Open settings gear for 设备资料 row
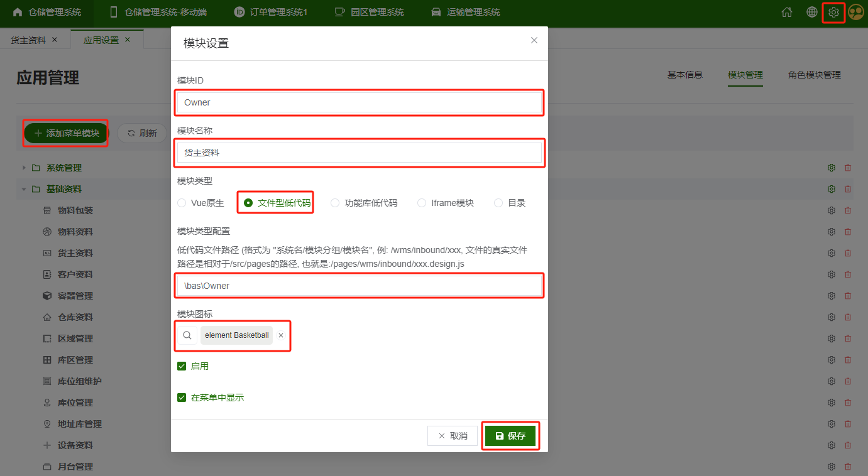 (x=832, y=445)
